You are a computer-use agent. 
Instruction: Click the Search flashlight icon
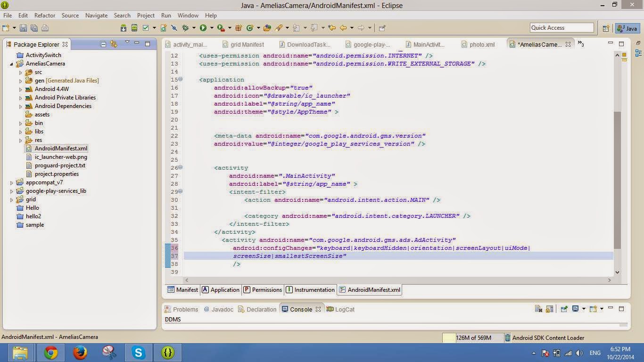(x=279, y=28)
